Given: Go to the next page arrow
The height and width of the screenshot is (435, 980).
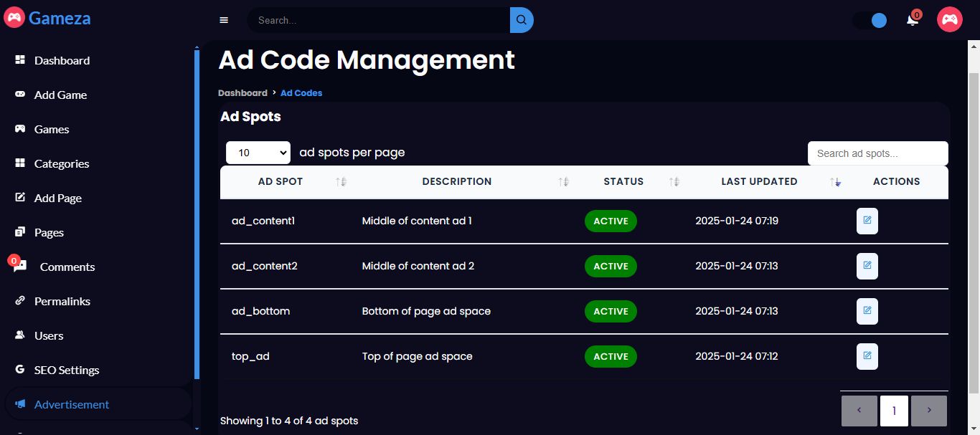Looking at the screenshot, I should 929,411.
